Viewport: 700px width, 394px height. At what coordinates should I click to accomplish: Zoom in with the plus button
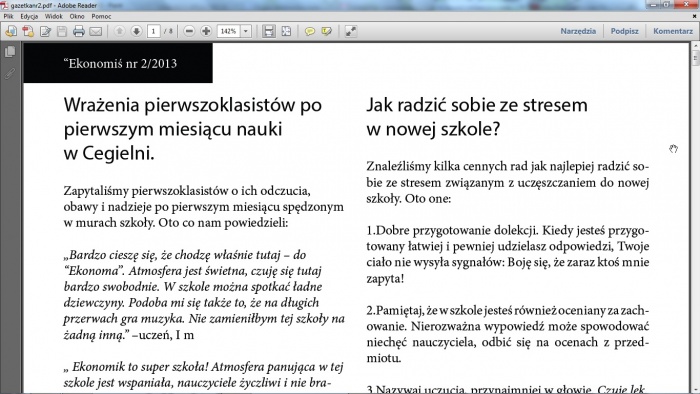click(206, 31)
